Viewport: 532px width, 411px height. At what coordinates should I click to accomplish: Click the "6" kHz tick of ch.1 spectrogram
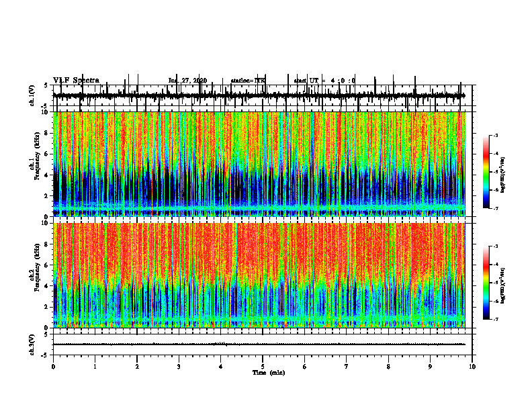(47, 154)
